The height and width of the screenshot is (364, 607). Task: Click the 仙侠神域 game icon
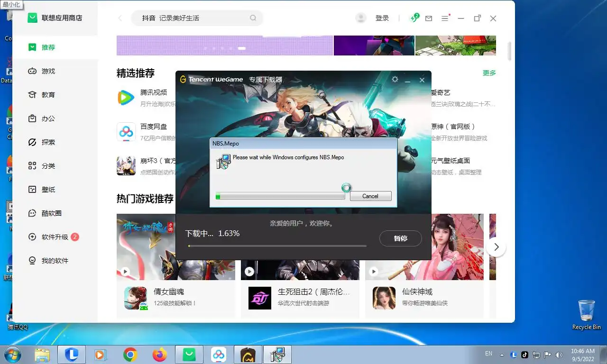(384, 298)
